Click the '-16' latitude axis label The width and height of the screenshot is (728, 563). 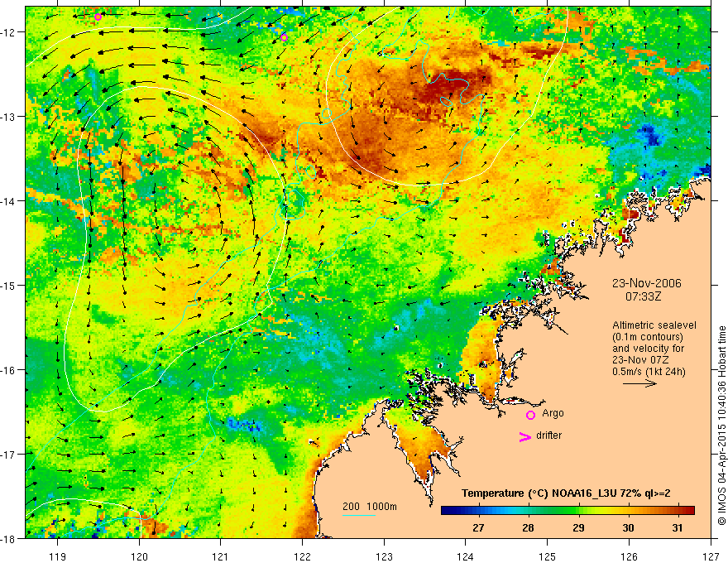[x=10, y=370]
